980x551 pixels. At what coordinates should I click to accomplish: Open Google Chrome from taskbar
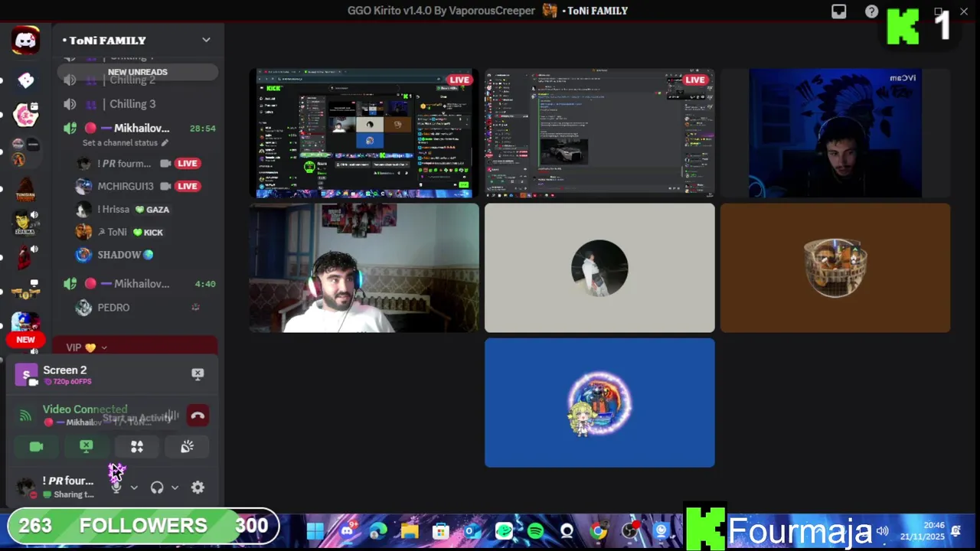[598, 531]
